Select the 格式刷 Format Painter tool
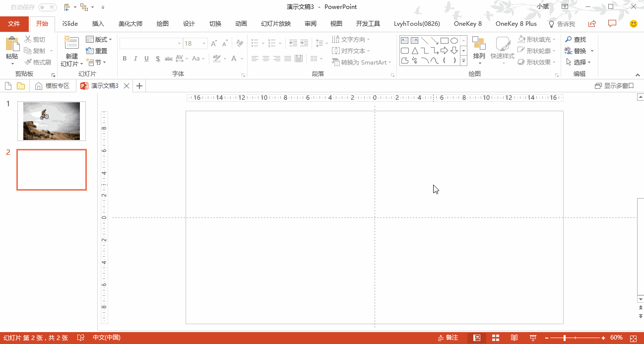Screen dimensions: 644x344 click(x=38, y=62)
